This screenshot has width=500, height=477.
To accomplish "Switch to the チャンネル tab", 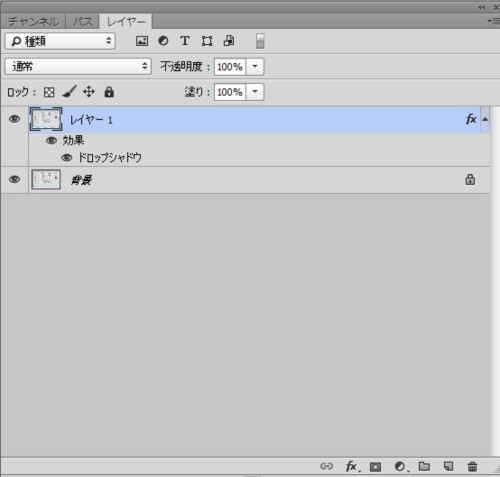I will point(33,22).
